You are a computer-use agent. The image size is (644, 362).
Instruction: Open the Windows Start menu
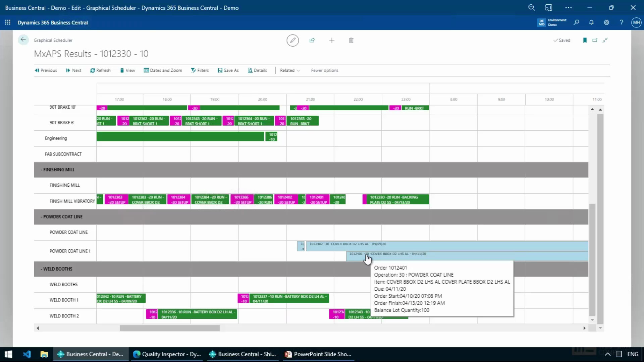(x=8, y=354)
